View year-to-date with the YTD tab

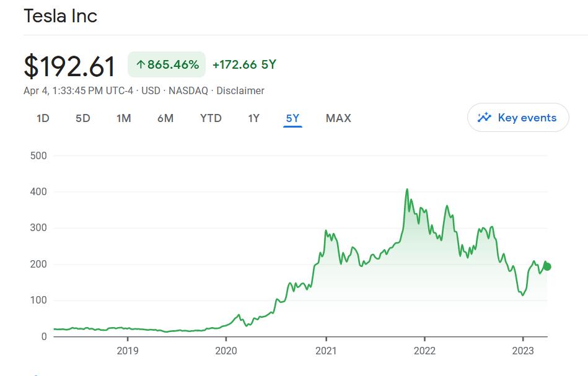(211, 118)
